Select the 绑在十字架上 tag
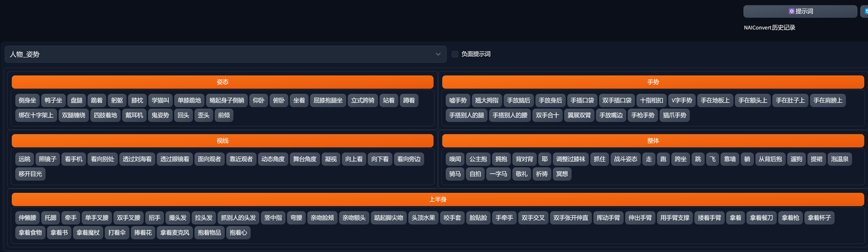The height and width of the screenshot is (252, 868). coord(36,115)
